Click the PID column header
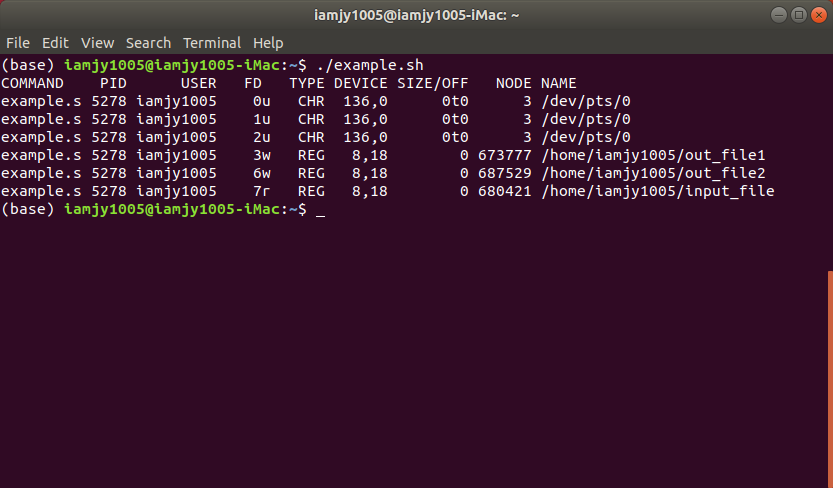833x488 pixels. pyautogui.click(x=113, y=83)
